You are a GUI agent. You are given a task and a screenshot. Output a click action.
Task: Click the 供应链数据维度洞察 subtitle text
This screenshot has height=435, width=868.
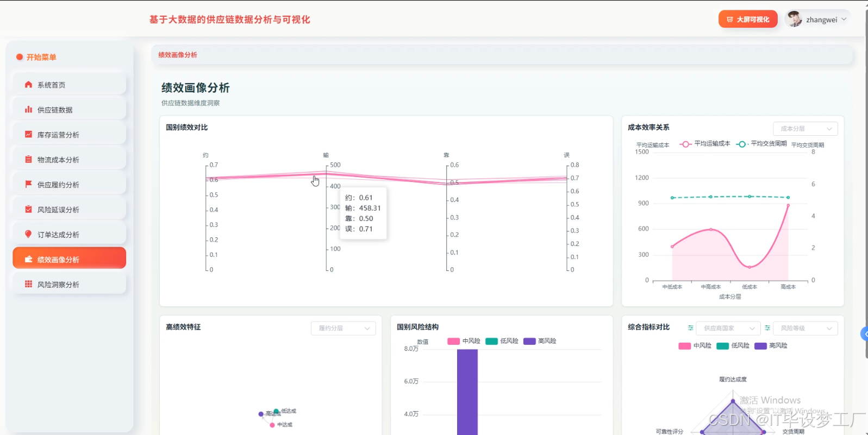tap(191, 103)
